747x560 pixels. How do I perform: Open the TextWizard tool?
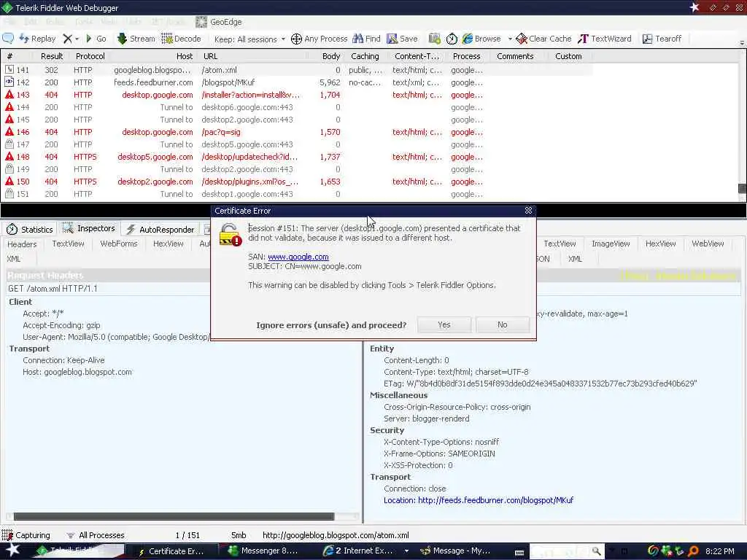[x=605, y=39]
